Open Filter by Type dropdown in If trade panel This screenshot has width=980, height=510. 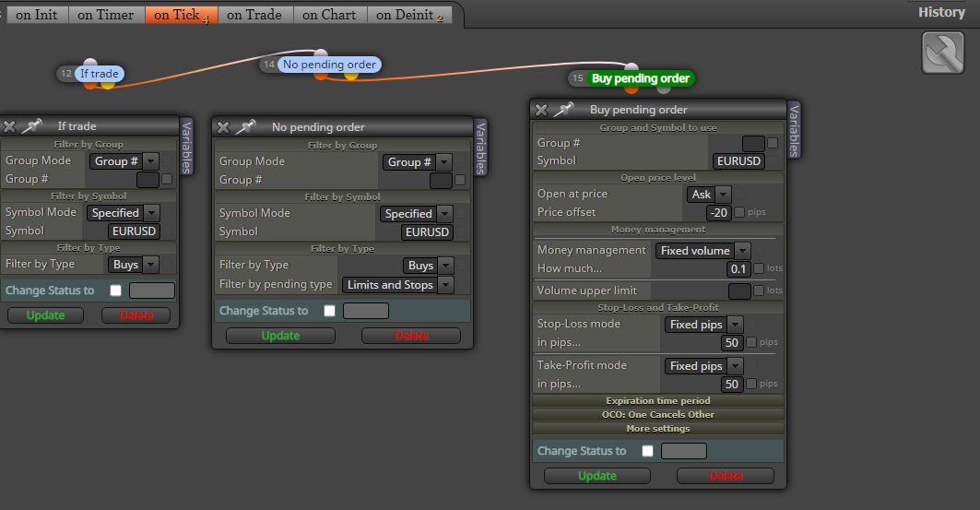point(134,265)
